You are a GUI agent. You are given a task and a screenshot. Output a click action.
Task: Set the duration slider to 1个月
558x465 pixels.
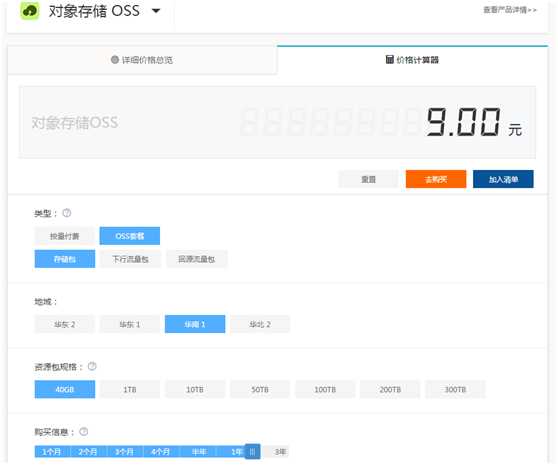pos(52,452)
